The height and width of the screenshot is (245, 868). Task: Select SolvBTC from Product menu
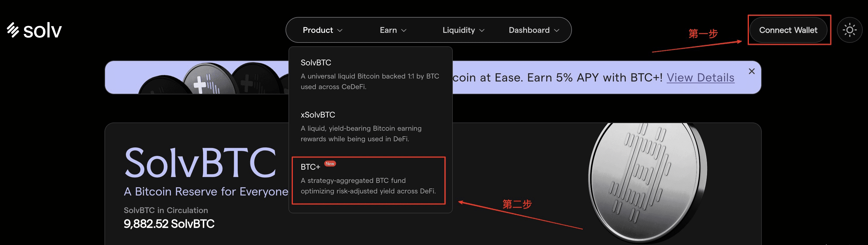pyautogui.click(x=370, y=74)
